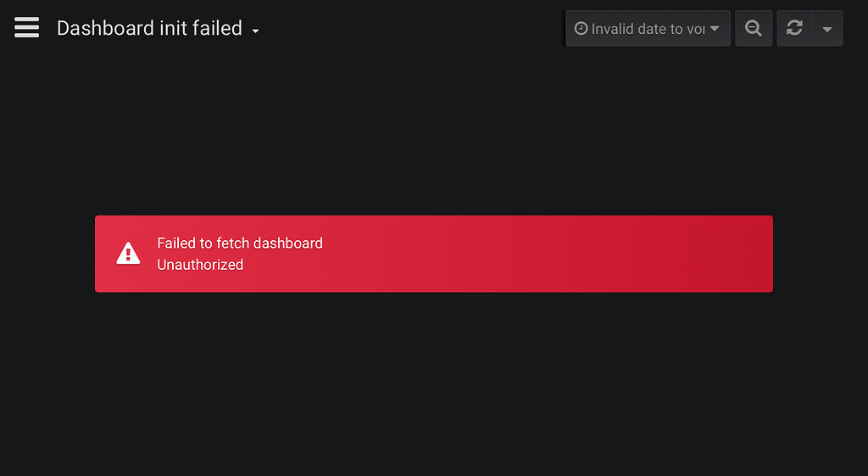The height and width of the screenshot is (476, 868).
Task: Click the clock icon in time picker
Action: tap(581, 28)
